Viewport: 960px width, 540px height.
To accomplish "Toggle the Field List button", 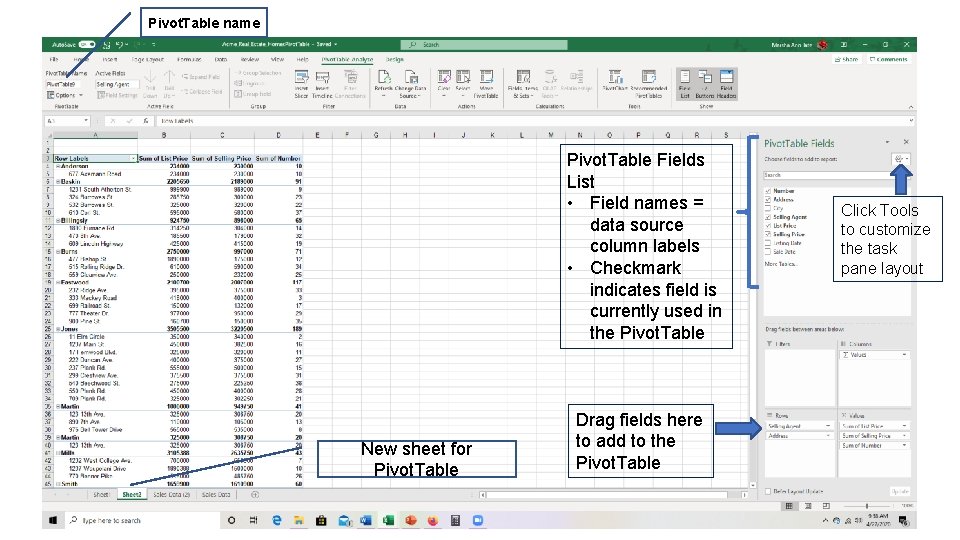I will (x=685, y=83).
